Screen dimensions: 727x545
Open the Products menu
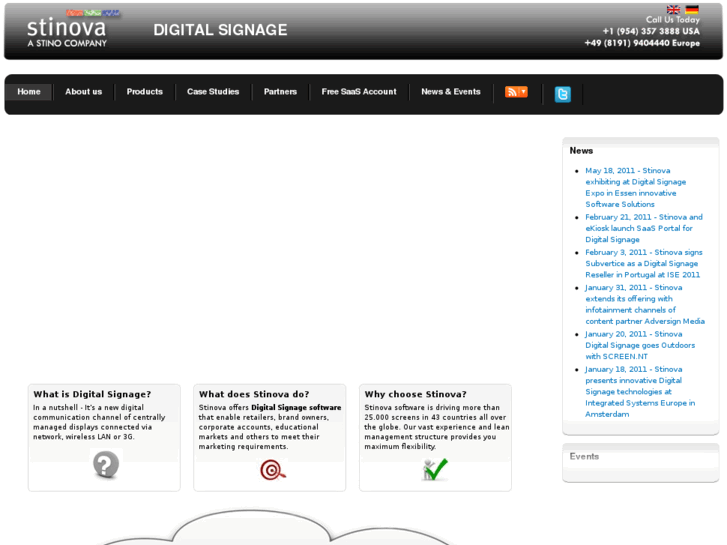point(145,92)
